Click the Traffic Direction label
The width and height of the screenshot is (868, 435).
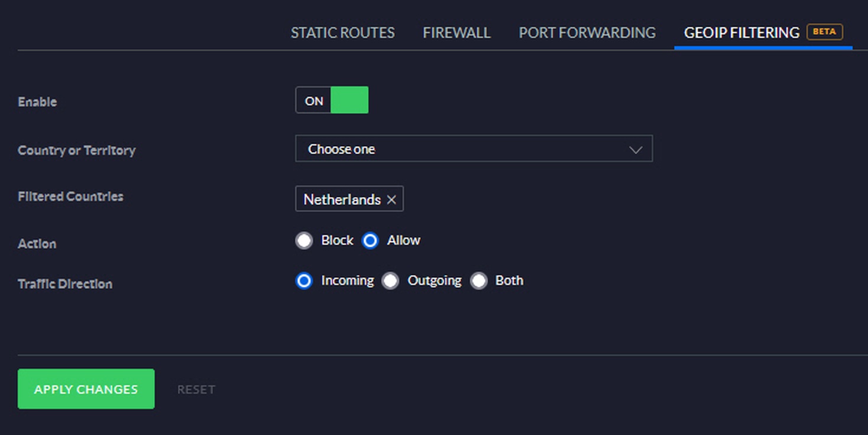[65, 284]
